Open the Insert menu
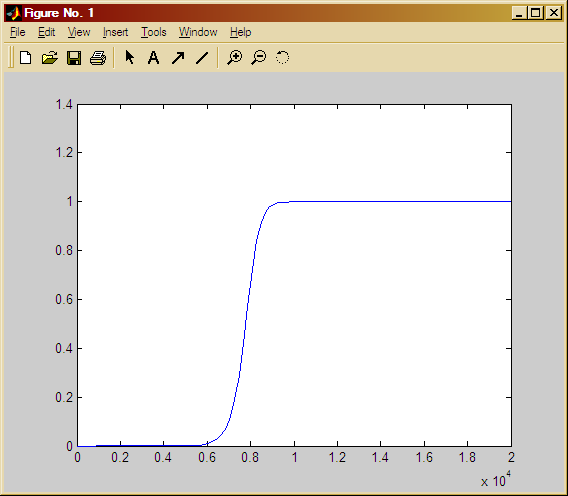 coord(116,32)
